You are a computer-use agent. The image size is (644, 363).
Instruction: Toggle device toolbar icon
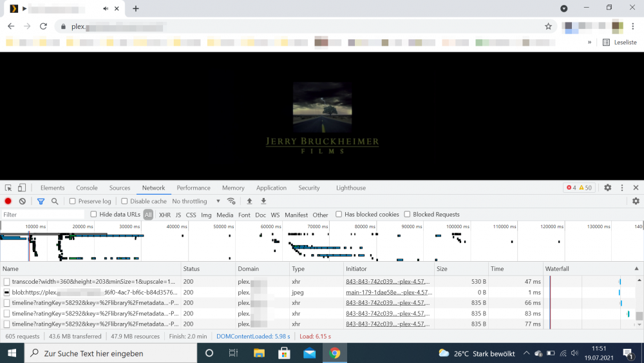22,188
